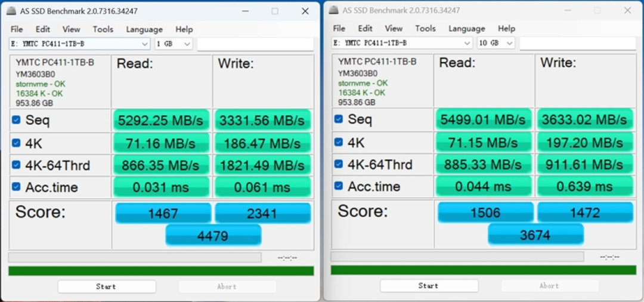Open the Tools menu in left window

point(103,29)
